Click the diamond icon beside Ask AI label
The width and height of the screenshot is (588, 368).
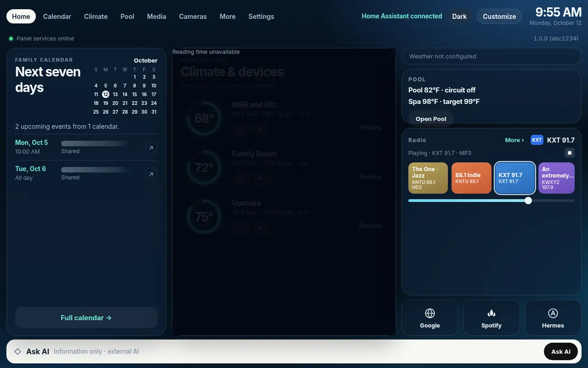(17, 351)
